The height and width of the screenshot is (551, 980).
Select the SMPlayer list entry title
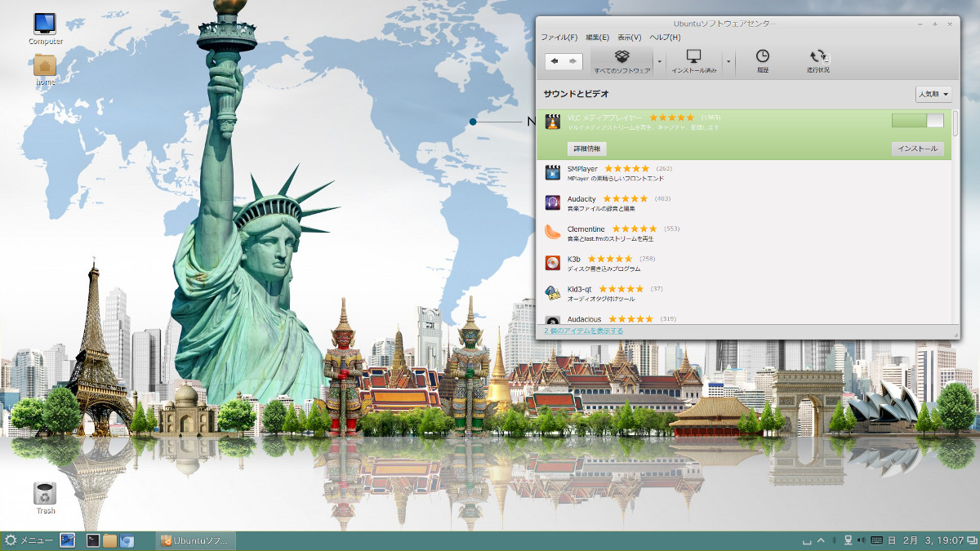pos(582,169)
